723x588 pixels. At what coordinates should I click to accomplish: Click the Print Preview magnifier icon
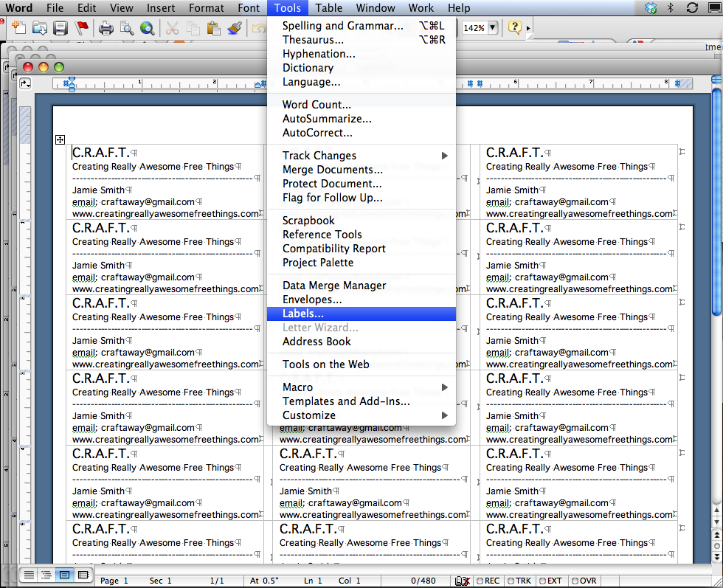point(127,28)
